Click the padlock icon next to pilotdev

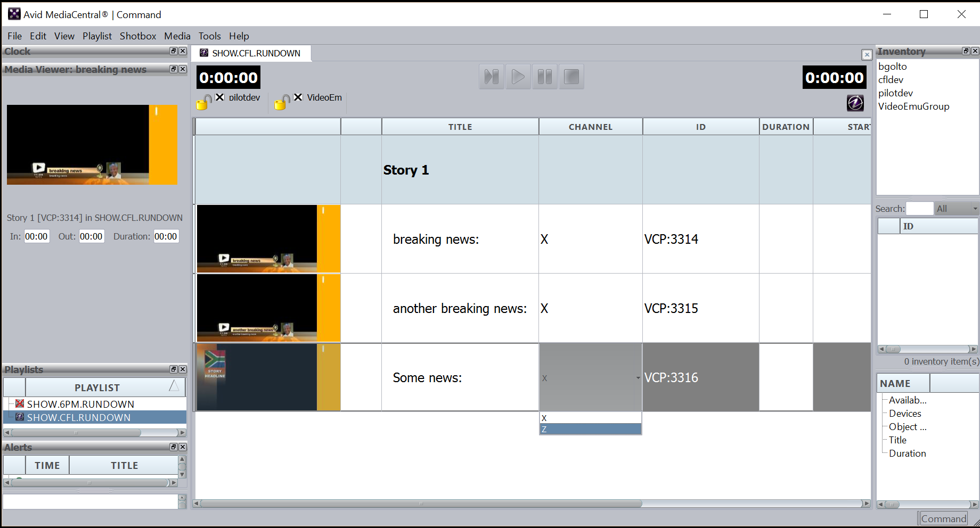[x=204, y=102]
